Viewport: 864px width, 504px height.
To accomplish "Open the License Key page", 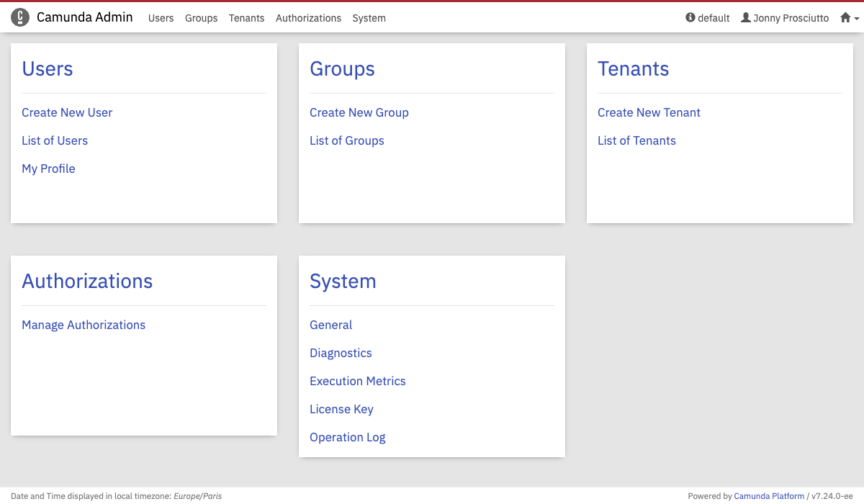I will [x=341, y=409].
